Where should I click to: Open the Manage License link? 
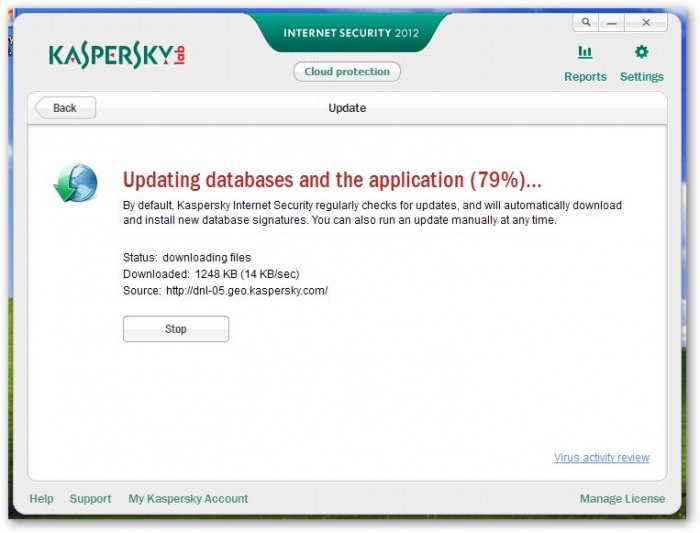coord(622,499)
